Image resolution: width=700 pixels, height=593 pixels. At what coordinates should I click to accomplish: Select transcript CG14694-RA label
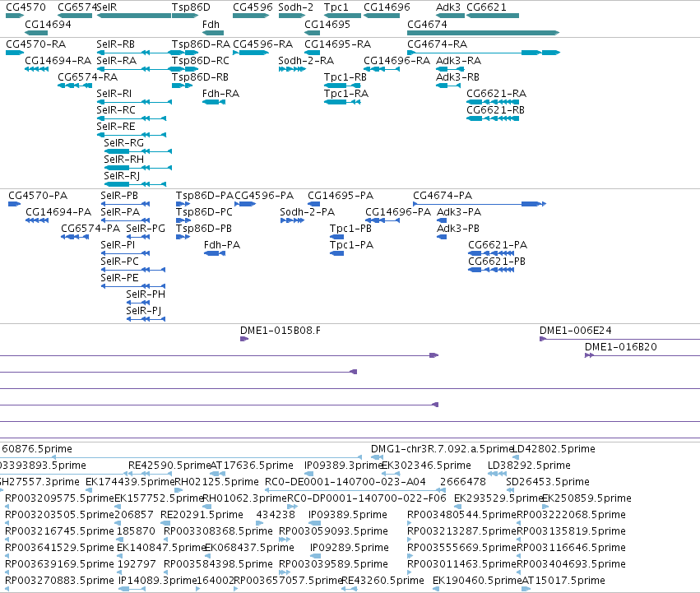pyautogui.click(x=58, y=60)
